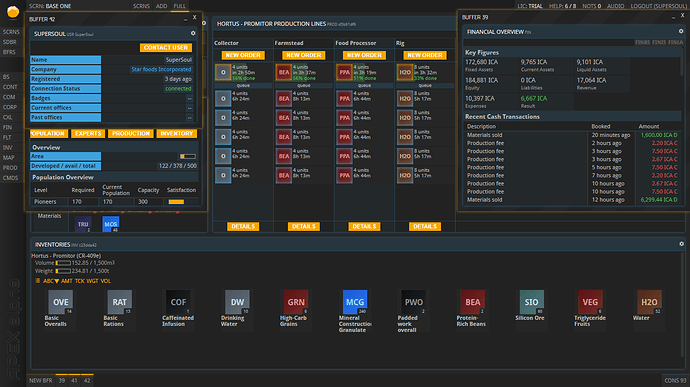Select FULL in top bar
Viewport: 690px width, 387px height.
[x=180, y=6]
